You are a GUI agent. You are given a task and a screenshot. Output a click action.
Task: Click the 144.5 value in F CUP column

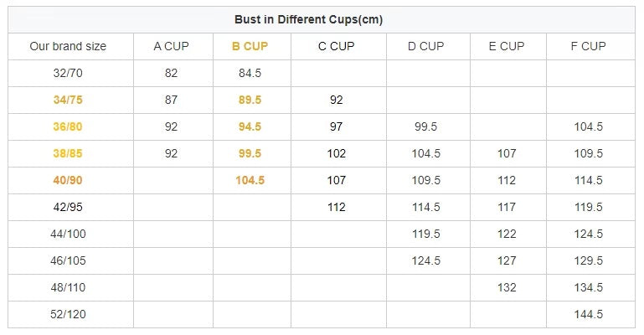point(589,314)
